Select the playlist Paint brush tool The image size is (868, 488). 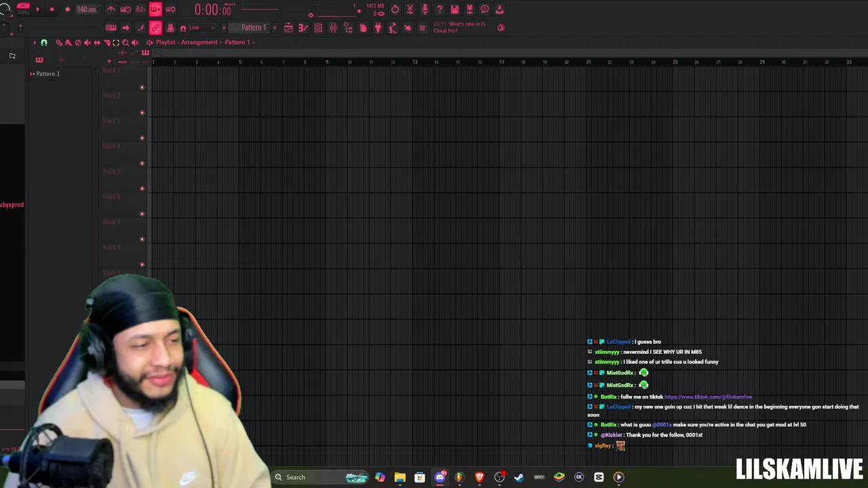pyautogui.click(x=68, y=43)
